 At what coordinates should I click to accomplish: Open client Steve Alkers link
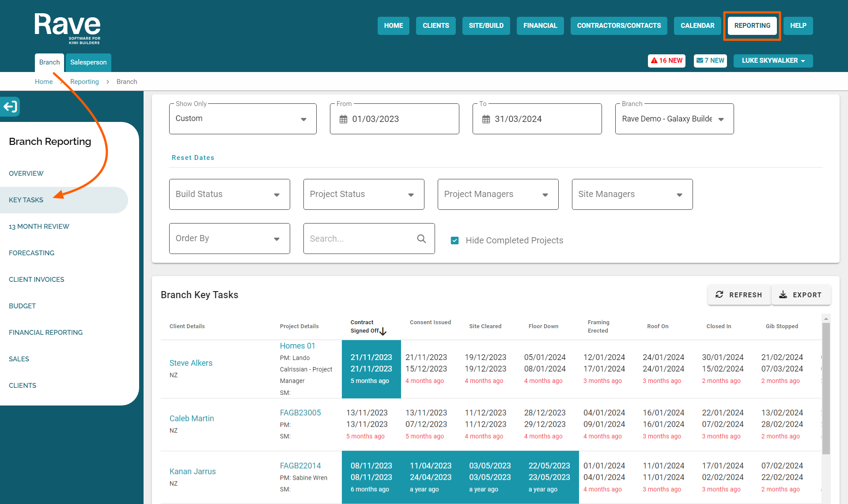(x=191, y=363)
